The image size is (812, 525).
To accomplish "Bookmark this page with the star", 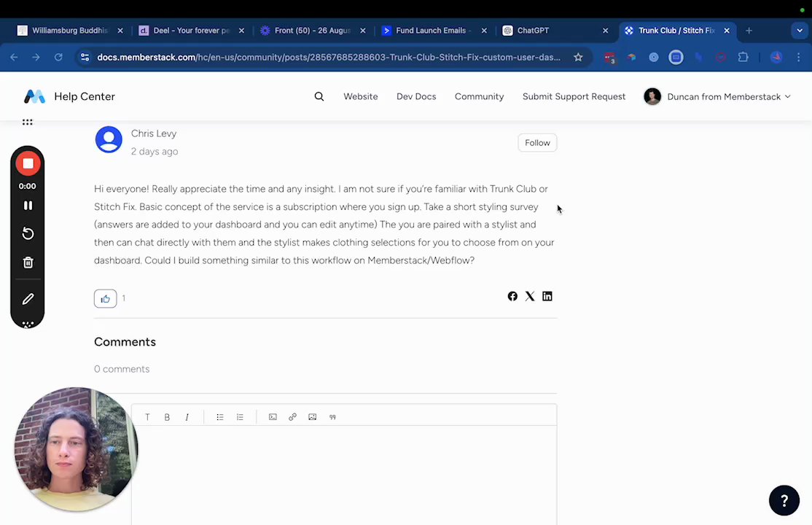I will click(578, 57).
